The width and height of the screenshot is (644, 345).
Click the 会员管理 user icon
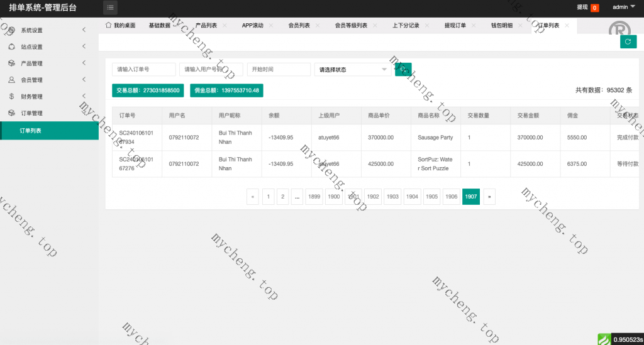pyautogui.click(x=11, y=80)
